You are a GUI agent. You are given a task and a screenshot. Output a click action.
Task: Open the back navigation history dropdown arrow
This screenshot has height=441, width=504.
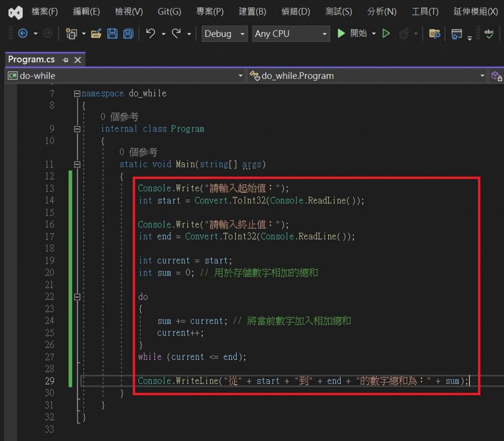(x=35, y=33)
